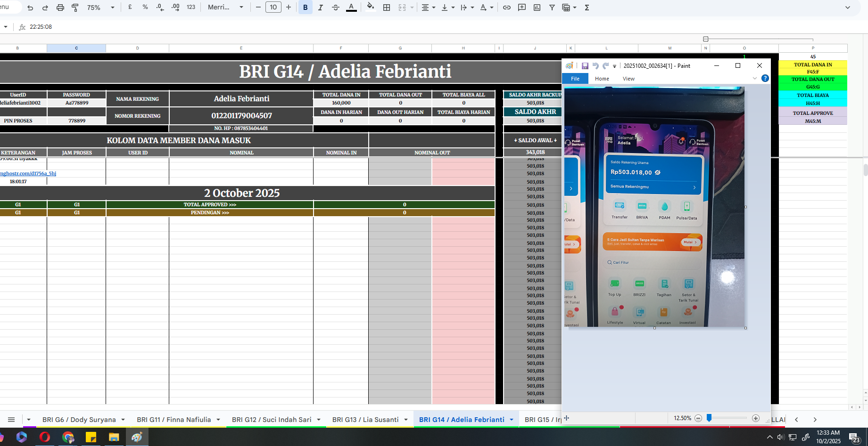The image size is (868, 446).
Task: Redo in Paint quick access toolbar
Action: (x=605, y=66)
